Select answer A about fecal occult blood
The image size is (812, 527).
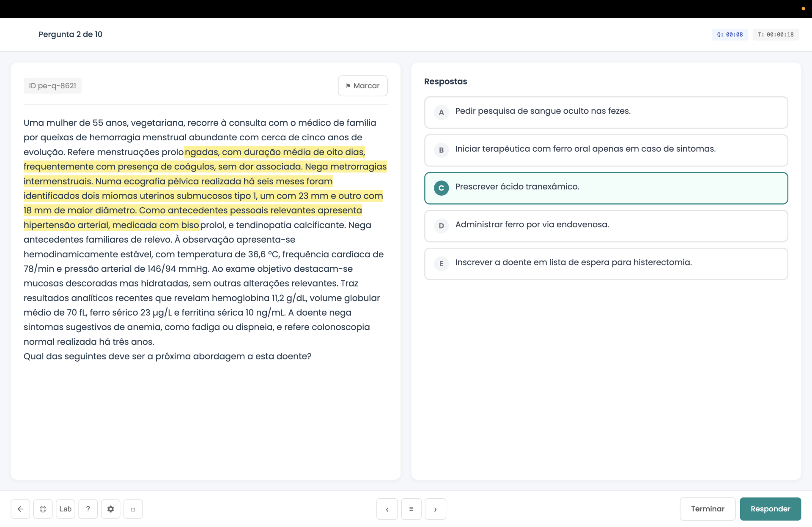pyautogui.click(x=606, y=112)
